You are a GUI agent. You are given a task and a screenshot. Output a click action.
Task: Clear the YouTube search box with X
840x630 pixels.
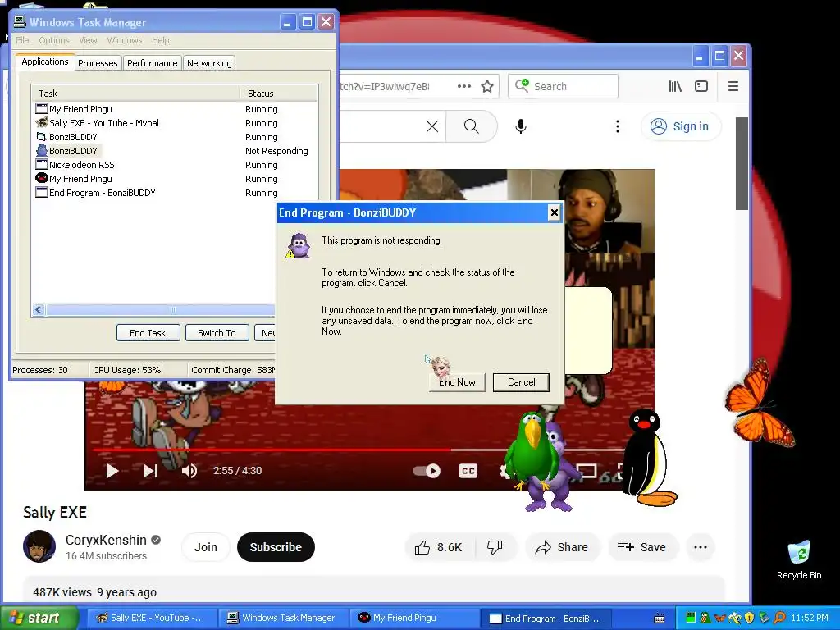(431, 126)
